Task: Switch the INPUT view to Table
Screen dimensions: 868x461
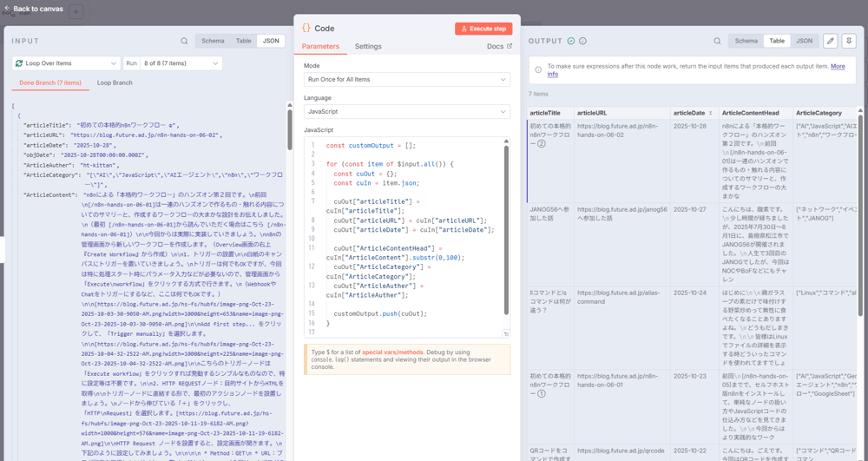Action: pyautogui.click(x=244, y=41)
